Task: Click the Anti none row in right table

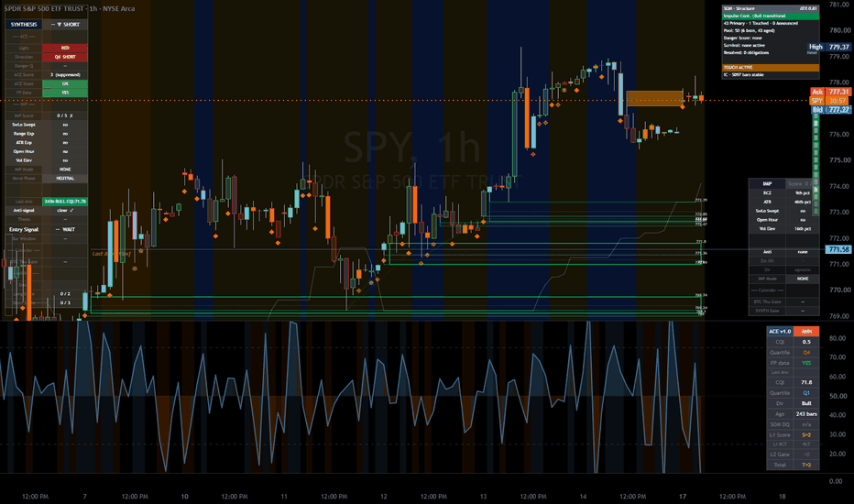Action: (784, 252)
